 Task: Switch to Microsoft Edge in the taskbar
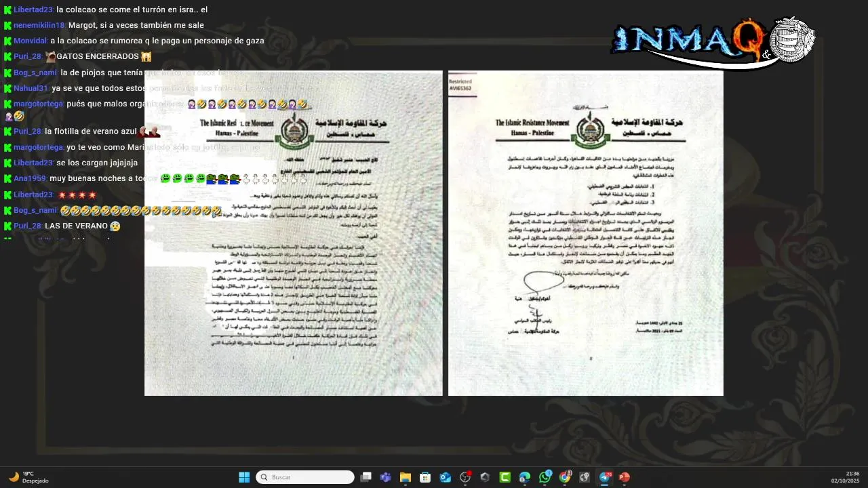pos(525,477)
